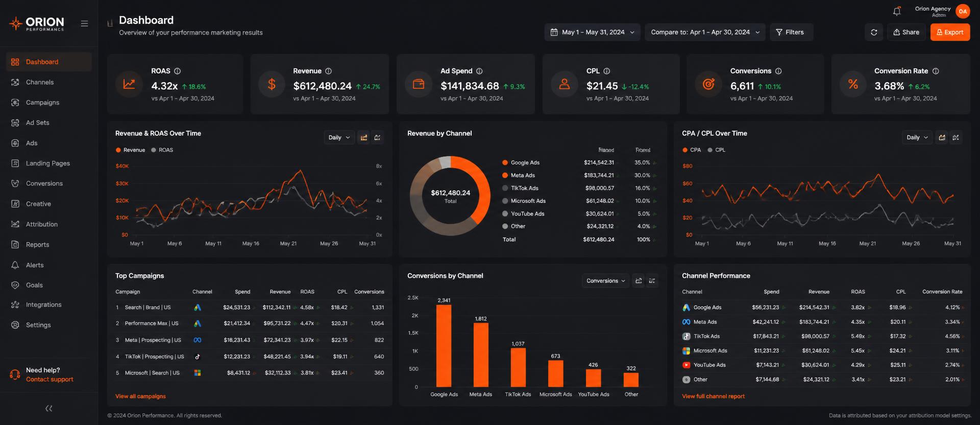Open the Conversions metric dropdown
The width and height of the screenshot is (980, 425).
[x=605, y=280]
